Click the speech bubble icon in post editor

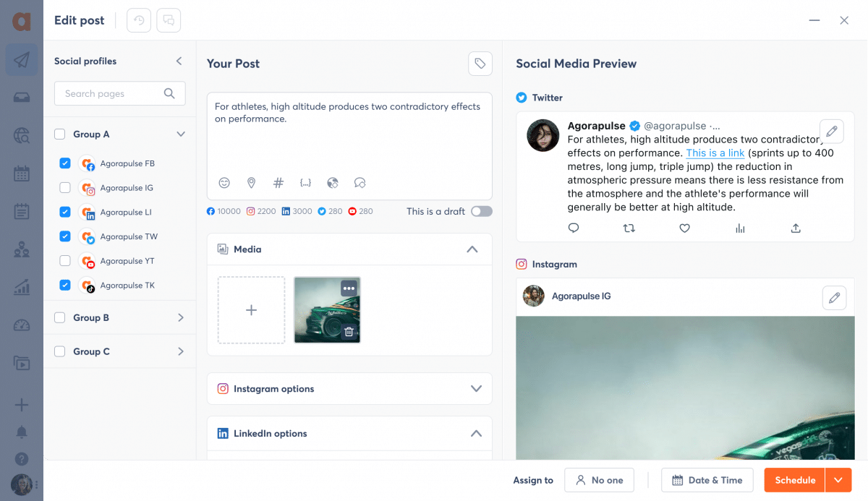(359, 183)
